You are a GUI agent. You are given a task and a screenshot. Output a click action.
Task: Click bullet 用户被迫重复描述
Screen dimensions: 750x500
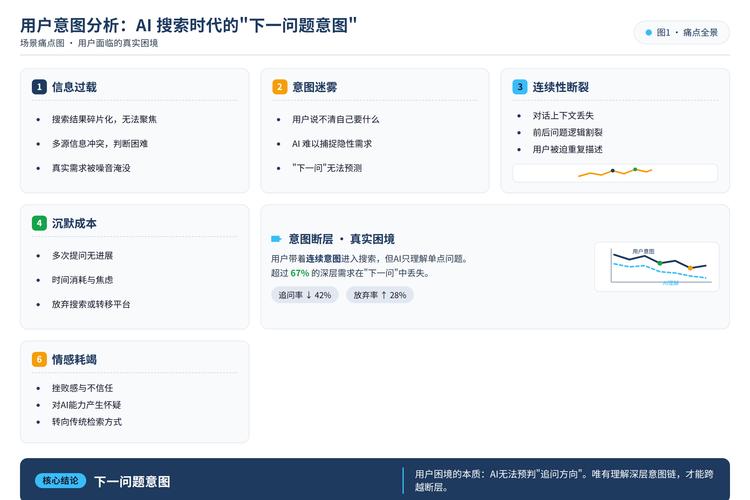click(x=568, y=149)
